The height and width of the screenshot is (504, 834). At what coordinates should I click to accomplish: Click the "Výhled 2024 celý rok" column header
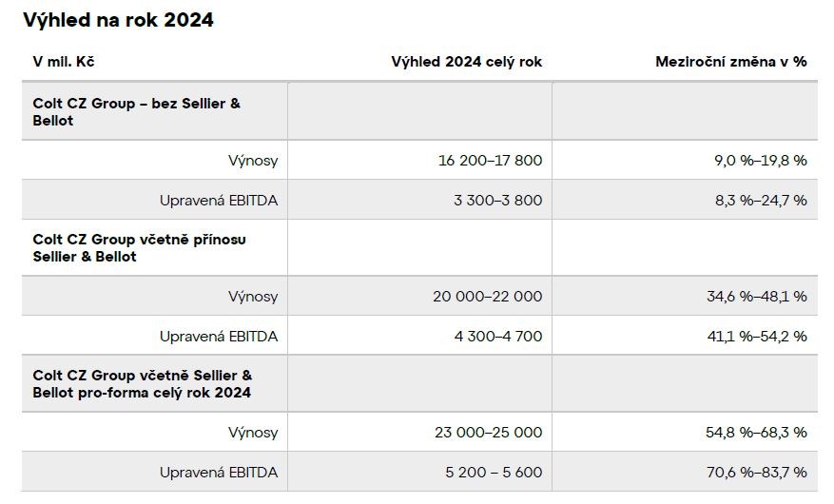(466, 62)
